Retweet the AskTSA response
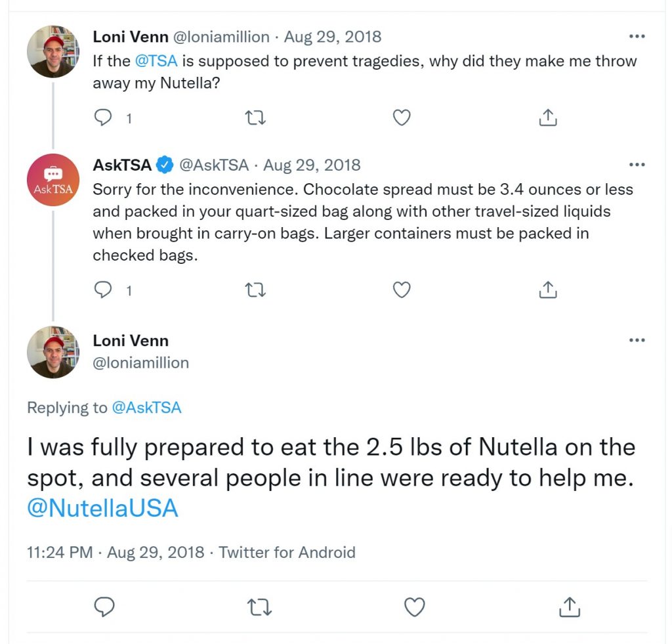Image resolution: width=672 pixels, height=644 pixels. [x=255, y=290]
